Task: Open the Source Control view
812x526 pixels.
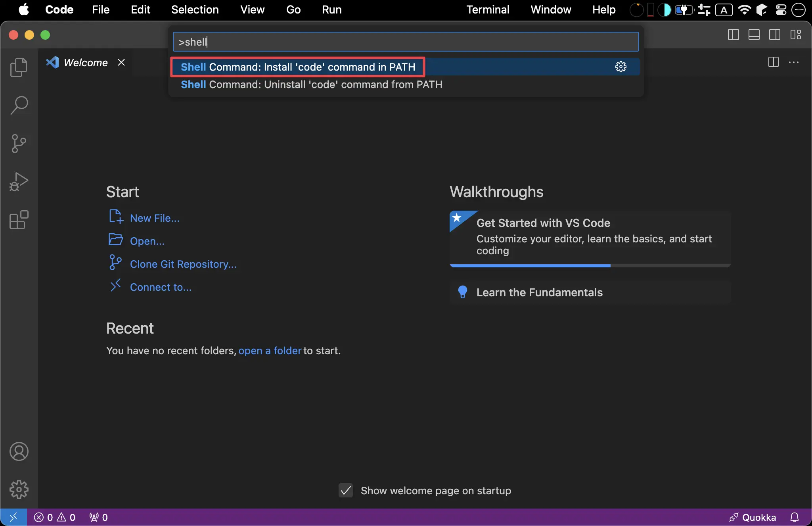Action: pyautogui.click(x=19, y=143)
